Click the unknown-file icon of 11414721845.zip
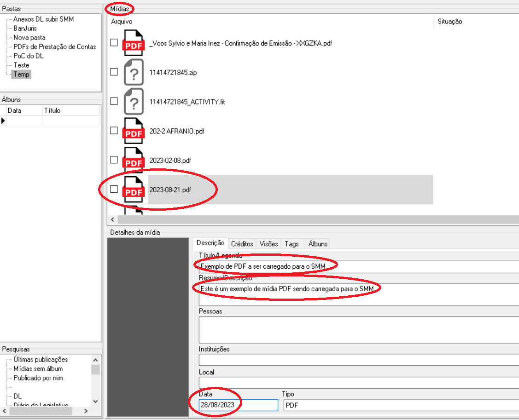The height and width of the screenshot is (420, 519). (134, 72)
